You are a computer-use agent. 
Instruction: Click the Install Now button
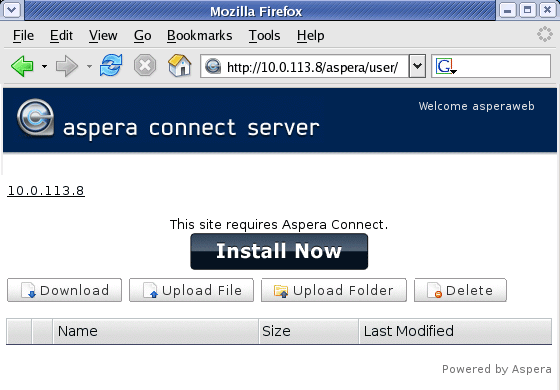279,251
